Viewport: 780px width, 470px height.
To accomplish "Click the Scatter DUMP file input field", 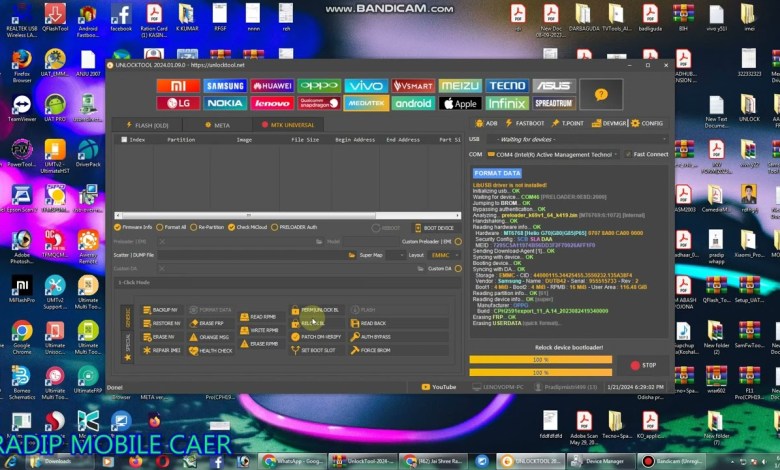I will (251, 255).
